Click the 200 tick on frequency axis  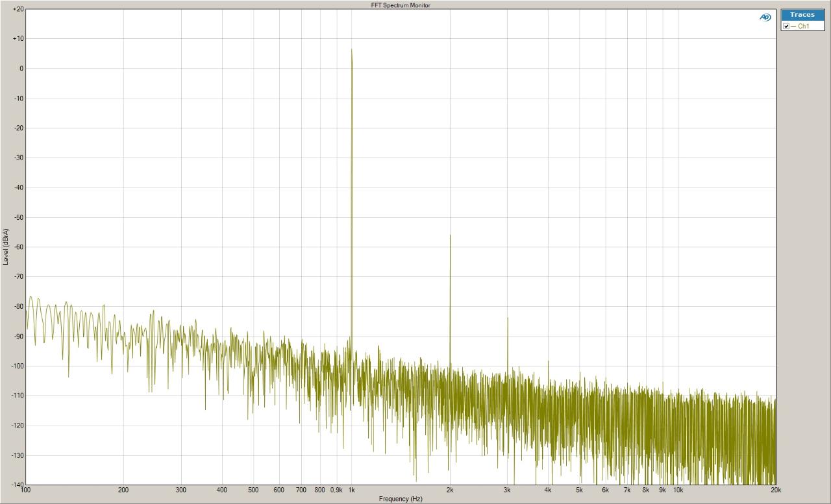pos(123,490)
